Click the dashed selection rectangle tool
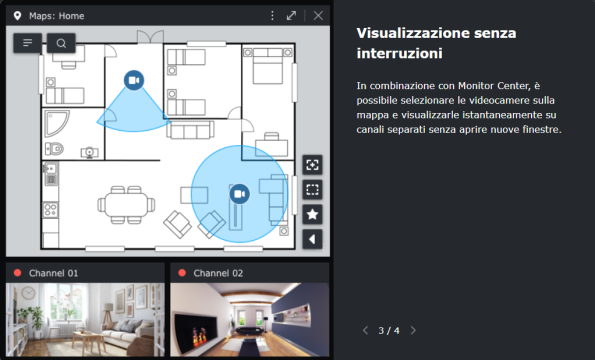This screenshot has width=595, height=360. coord(312,189)
